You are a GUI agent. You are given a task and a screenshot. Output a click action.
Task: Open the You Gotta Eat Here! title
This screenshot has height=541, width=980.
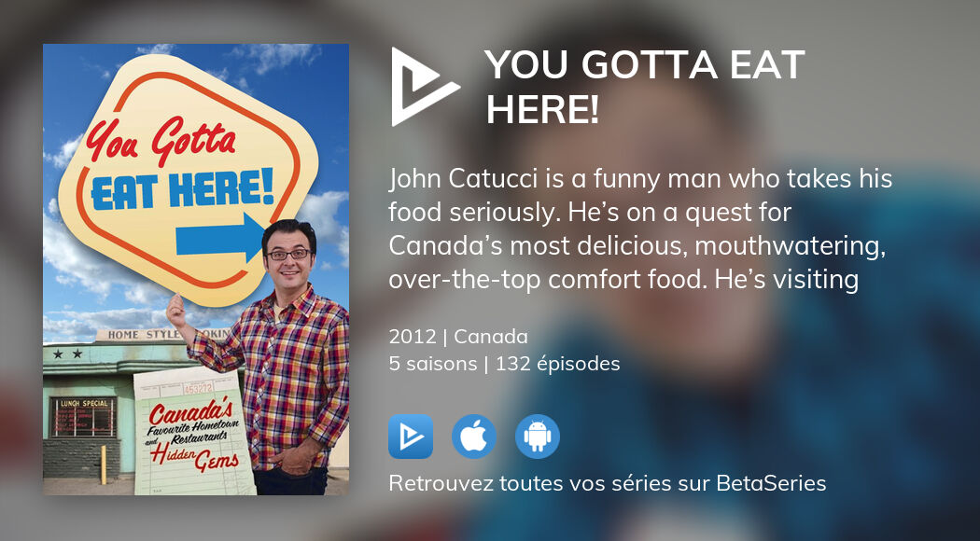[x=644, y=87]
